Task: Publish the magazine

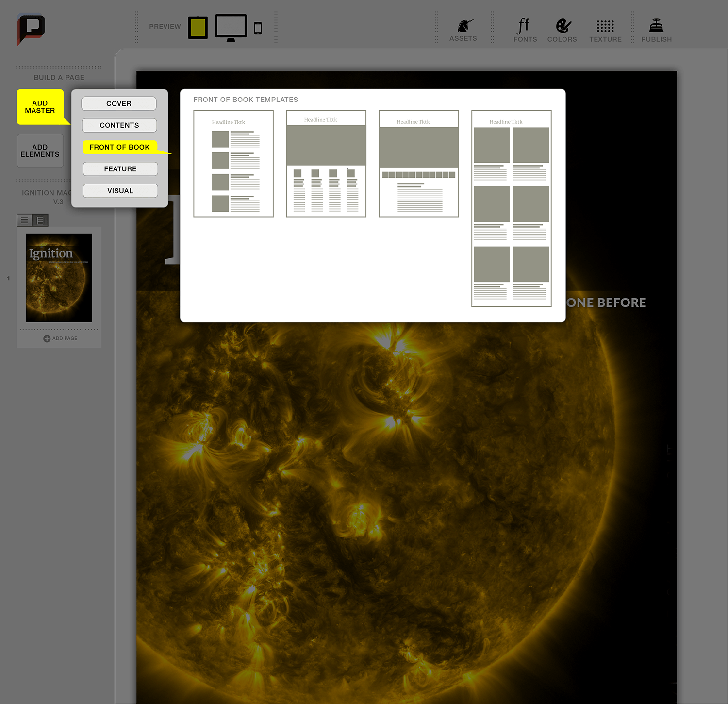Action: (x=656, y=30)
